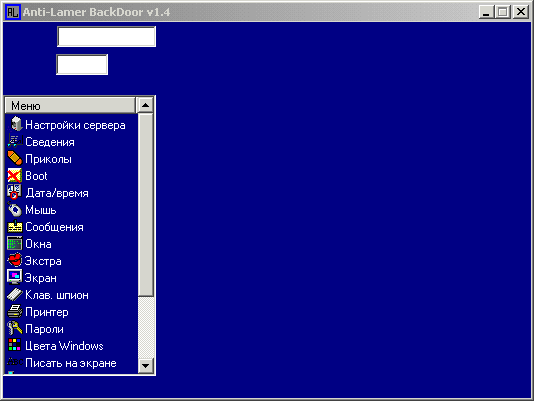
Task: Click the color grid icon for Цвета Windows
Action: pyautogui.click(x=15, y=345)
